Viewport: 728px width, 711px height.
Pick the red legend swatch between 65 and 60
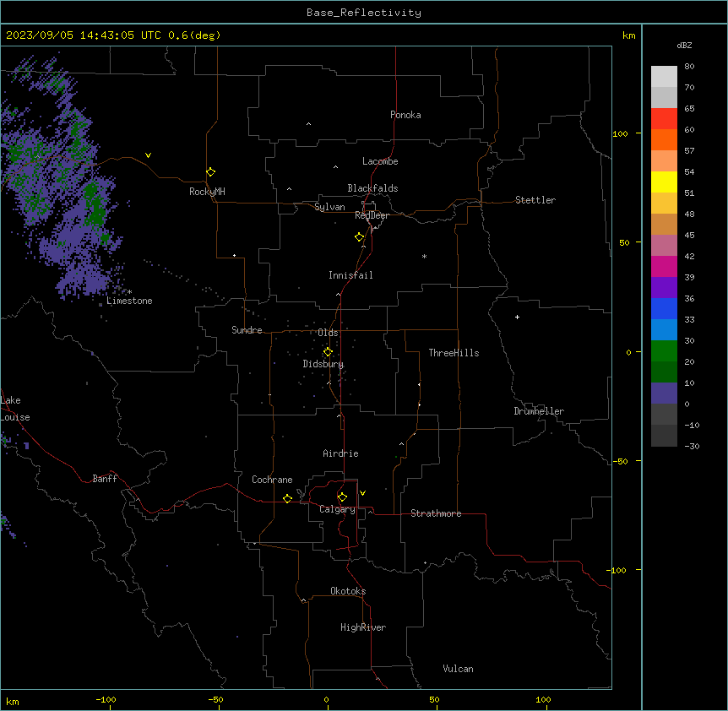pos(664,118)
